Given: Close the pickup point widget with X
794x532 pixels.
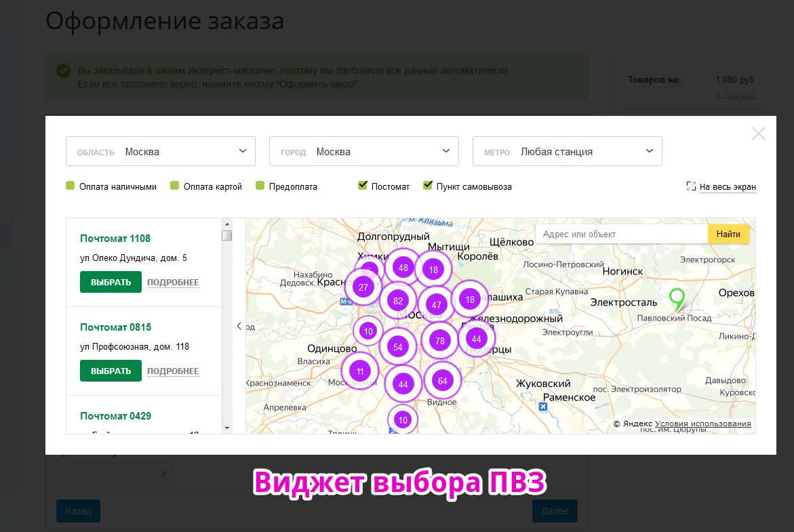Looking at the screenshot, I should (x=759, y=134).
